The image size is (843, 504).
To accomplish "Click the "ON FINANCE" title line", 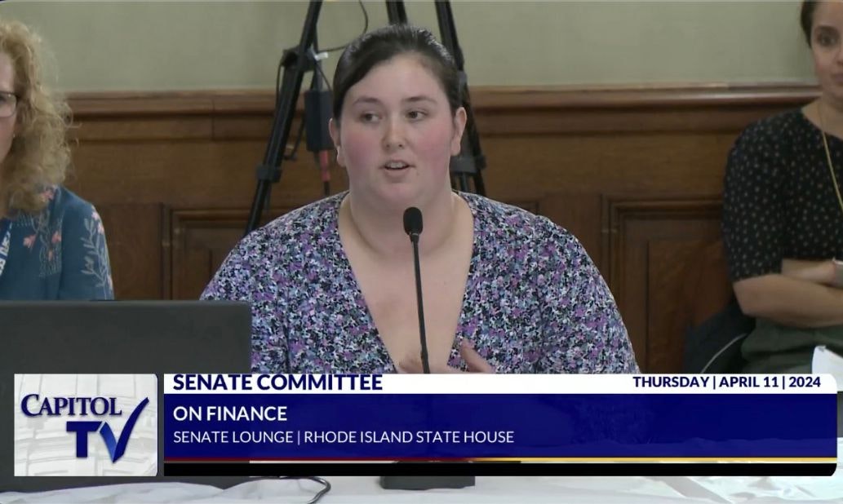I will pyautogui.click(x=230, y=413).
